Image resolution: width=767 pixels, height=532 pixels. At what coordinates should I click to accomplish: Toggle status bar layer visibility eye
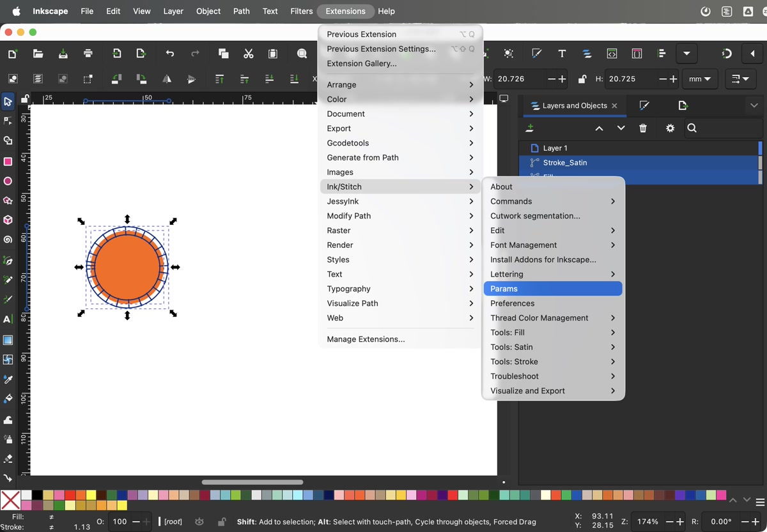tap(199, 522)
